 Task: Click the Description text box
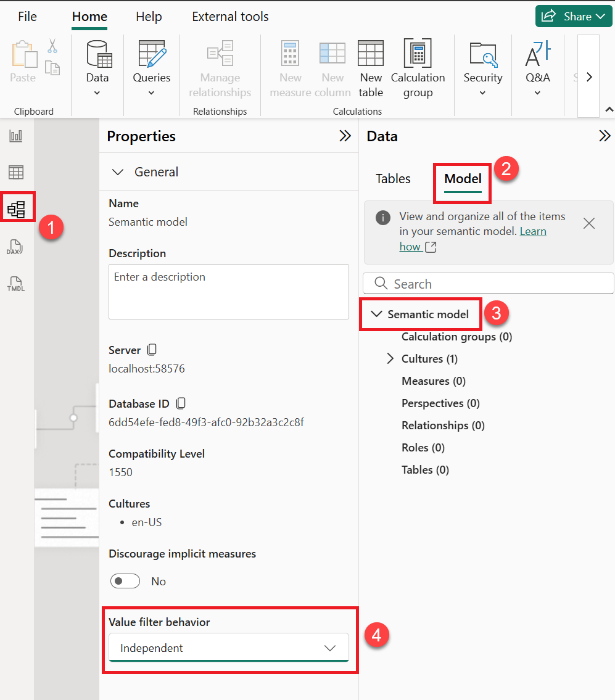click(229, 292)
